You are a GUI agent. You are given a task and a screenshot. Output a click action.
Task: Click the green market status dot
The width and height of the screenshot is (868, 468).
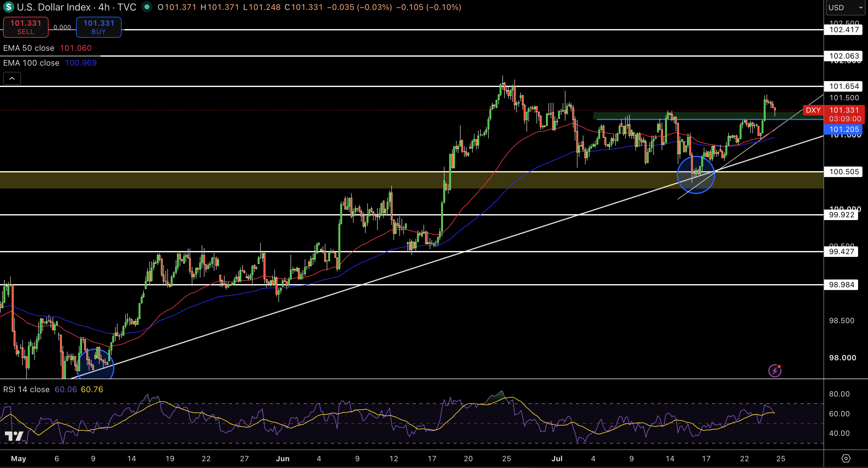[147, 7]
